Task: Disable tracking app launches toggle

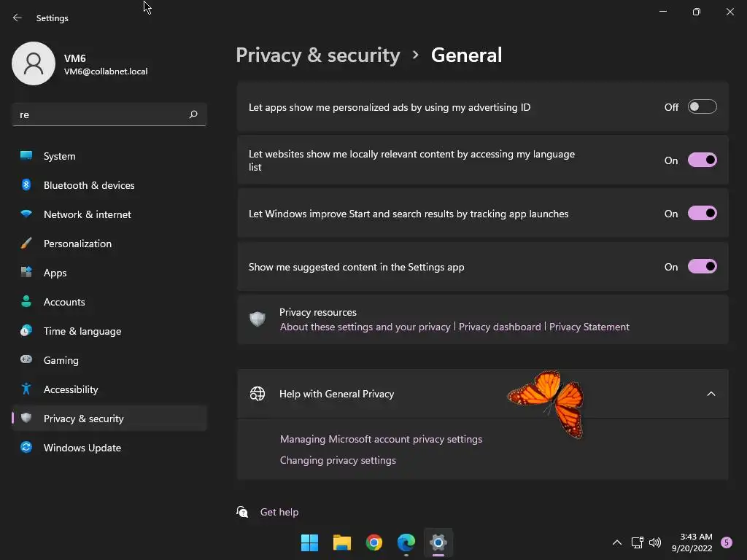Action: coord(702,214)
